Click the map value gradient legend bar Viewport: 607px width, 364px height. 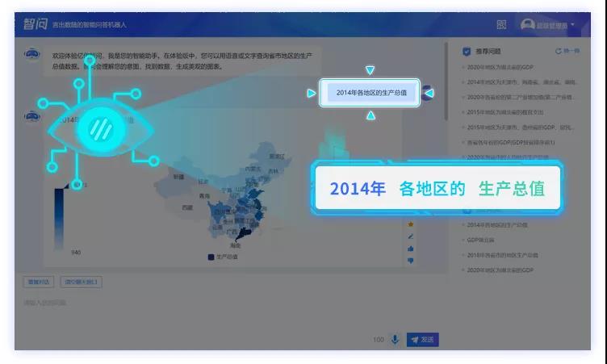coord(59,219)
